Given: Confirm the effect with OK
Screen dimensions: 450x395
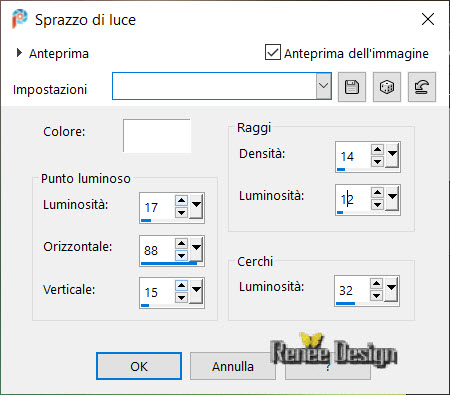Looking at the screenshot, I should pos(139,366).
